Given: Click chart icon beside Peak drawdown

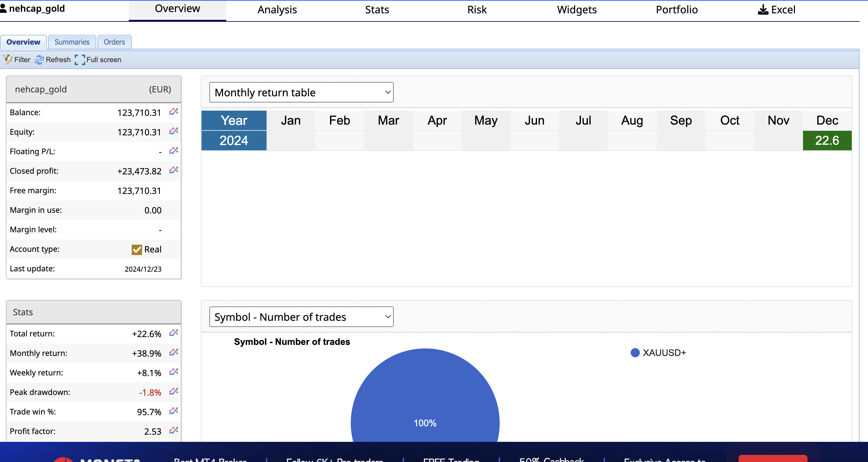Looking at the screenshot, I should pyautogui.click(x=174, y=391).
